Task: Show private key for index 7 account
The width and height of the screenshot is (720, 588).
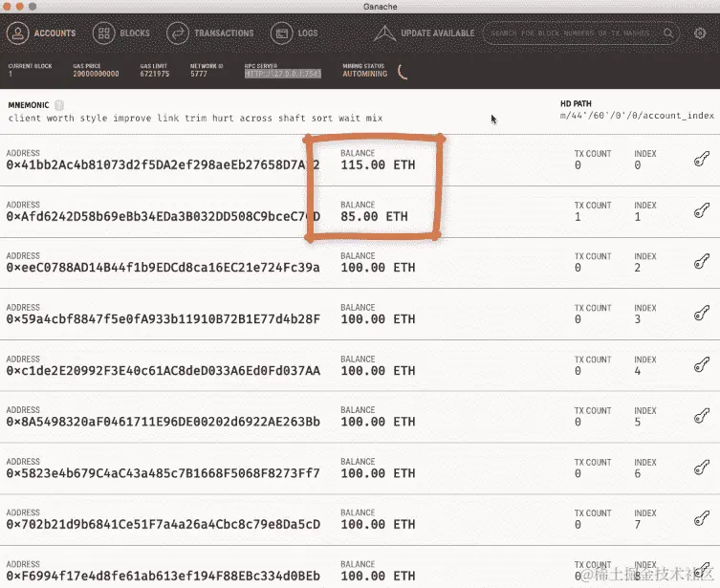Action: coord(702,519)
